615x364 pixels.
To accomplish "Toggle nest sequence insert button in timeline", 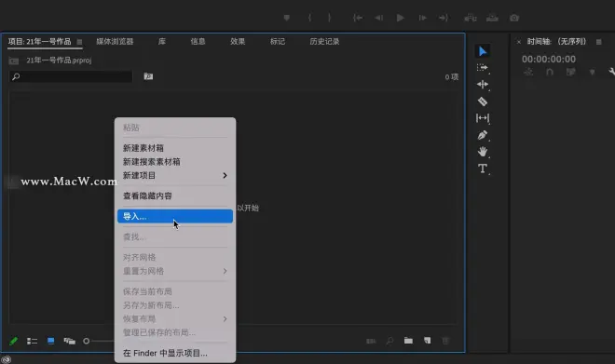I will 528,72.
